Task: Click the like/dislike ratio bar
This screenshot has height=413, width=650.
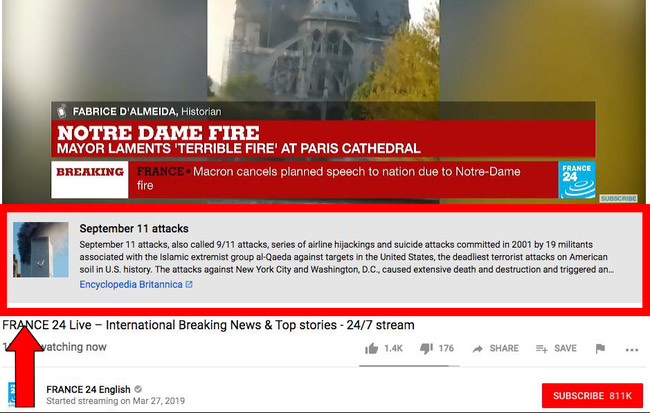Action: 409,366
